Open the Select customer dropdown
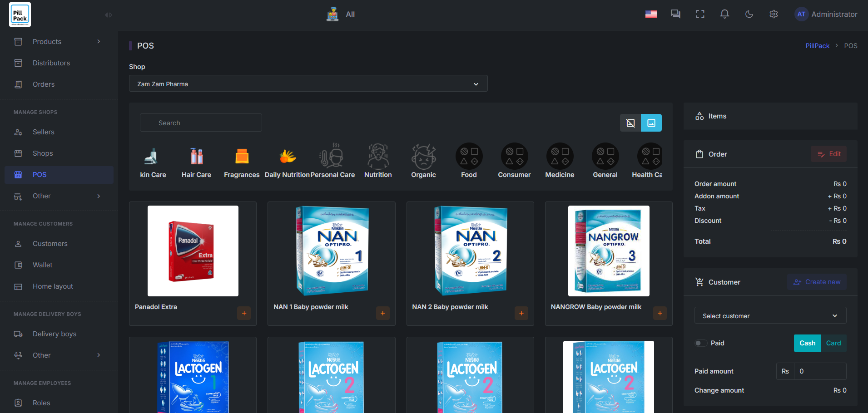Viewport: 868px width, 413px height. pyautogui.click(x=770, y=316)
